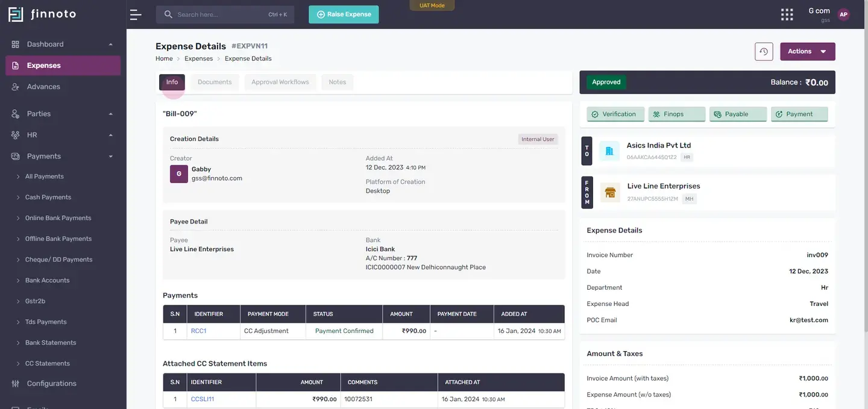Screen dimensions: 868x409
Task: Click the Payments sidebar icon
Action: pos(16,156)
